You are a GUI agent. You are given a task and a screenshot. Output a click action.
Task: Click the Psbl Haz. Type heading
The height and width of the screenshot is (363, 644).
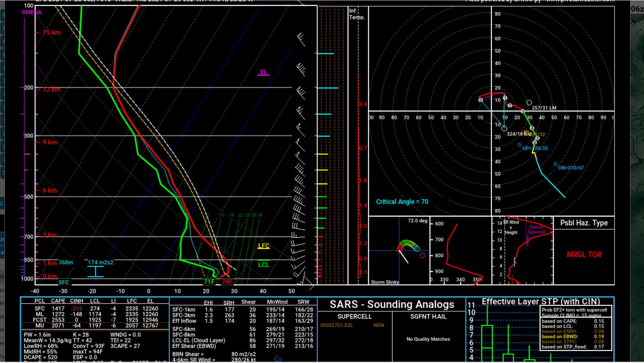[584, 223]
